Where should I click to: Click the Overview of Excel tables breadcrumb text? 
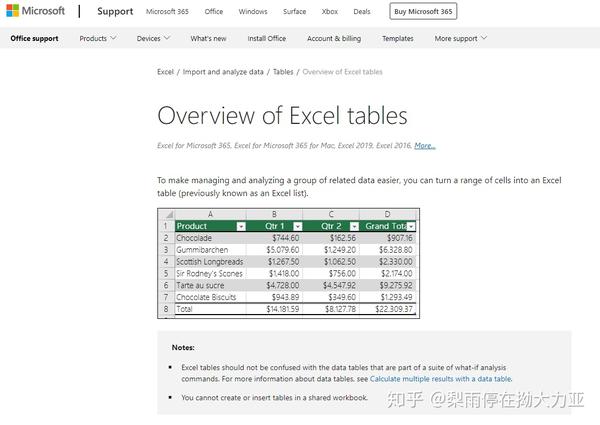point(342,72)
